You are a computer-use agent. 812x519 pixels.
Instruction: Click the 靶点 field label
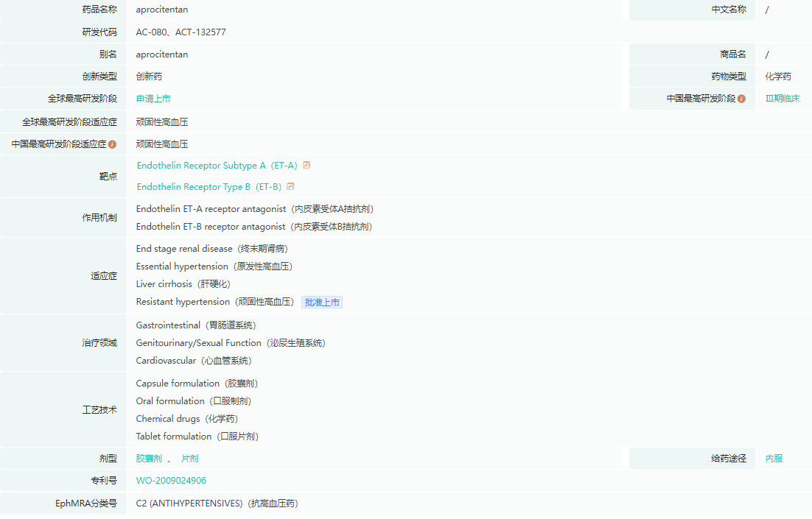(108, 177)
